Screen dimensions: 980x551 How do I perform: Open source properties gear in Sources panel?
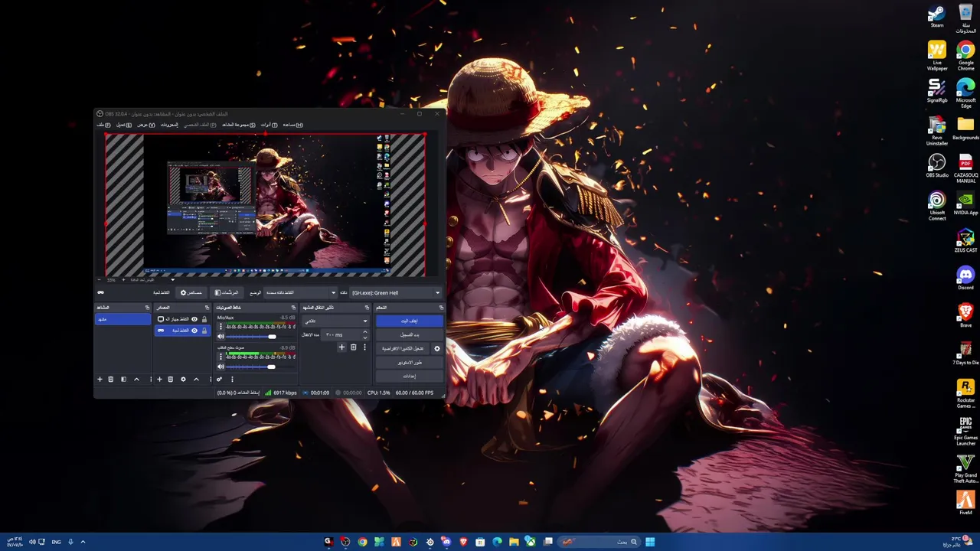pos(183,380)
